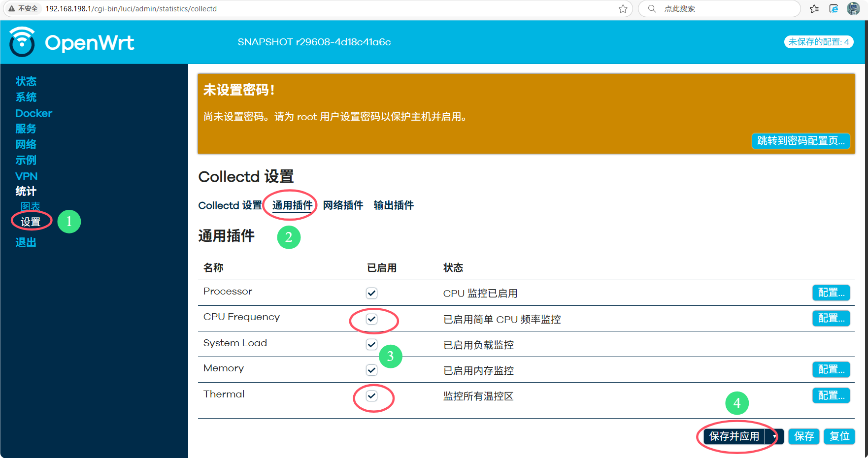Click the OpenWrt logo icon
Viewport: 868px width, 458px height.
(22, 42)
